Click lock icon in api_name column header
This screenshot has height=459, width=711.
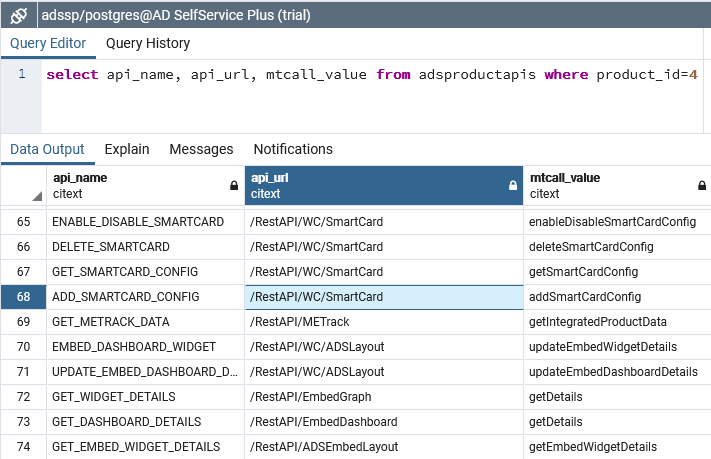(234, 185)
